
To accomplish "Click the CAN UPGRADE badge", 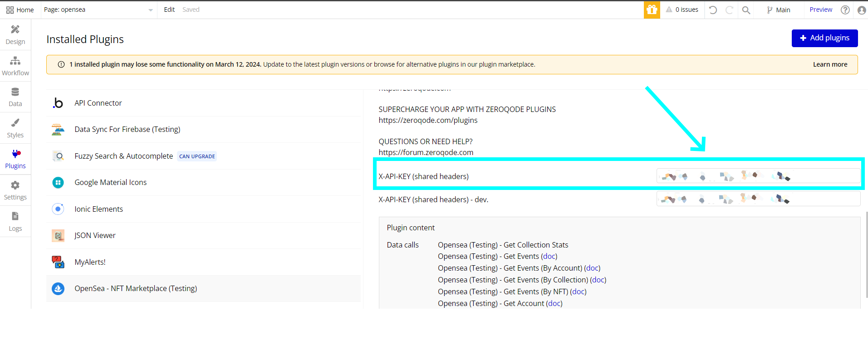I will (x=197, y=156).
